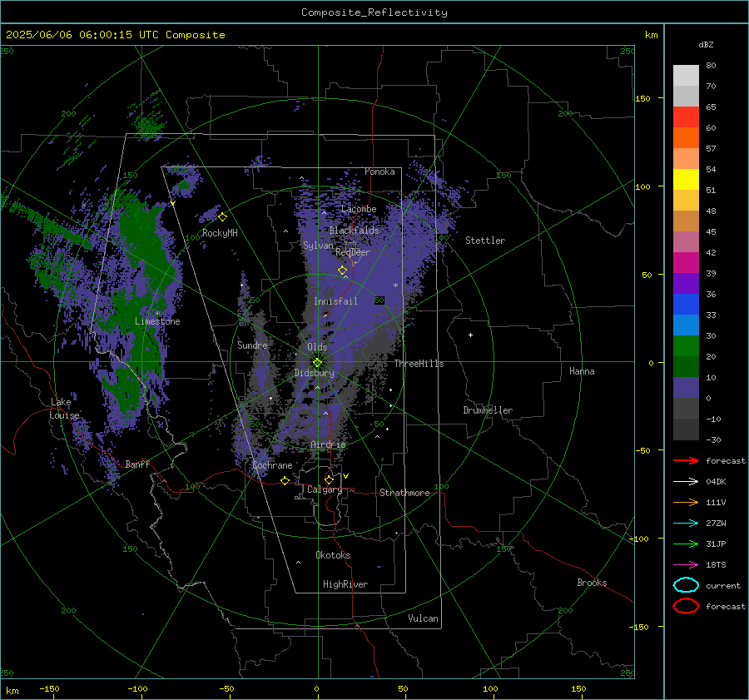
Task: Click the Lacombe label on map
Action: [x=359, y=209]
